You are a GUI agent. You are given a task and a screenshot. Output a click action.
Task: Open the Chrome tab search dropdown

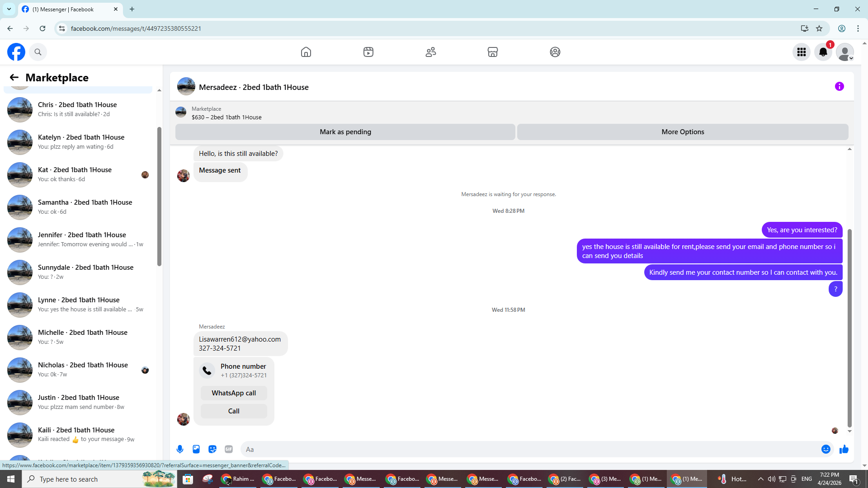pyautogui.click(x=9, y=9)
